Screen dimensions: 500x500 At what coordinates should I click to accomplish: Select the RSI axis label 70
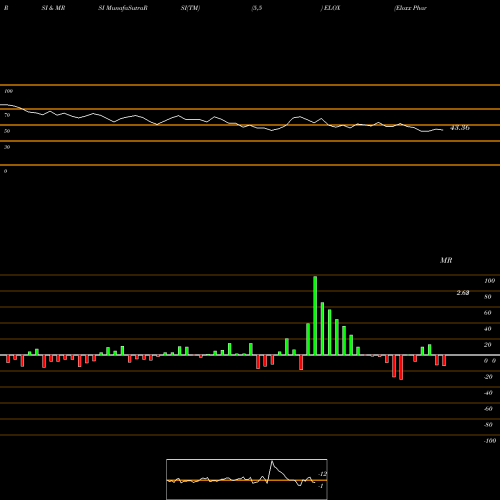click(x=7, y=115)
